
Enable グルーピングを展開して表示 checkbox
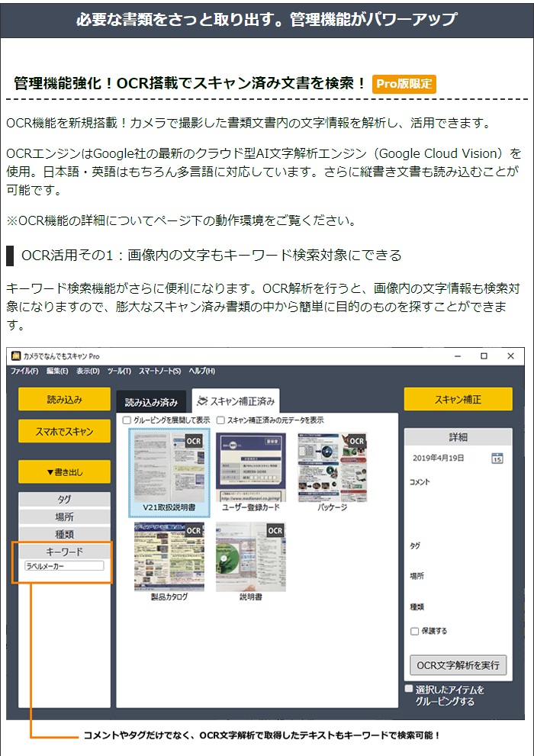pos(127,420)
